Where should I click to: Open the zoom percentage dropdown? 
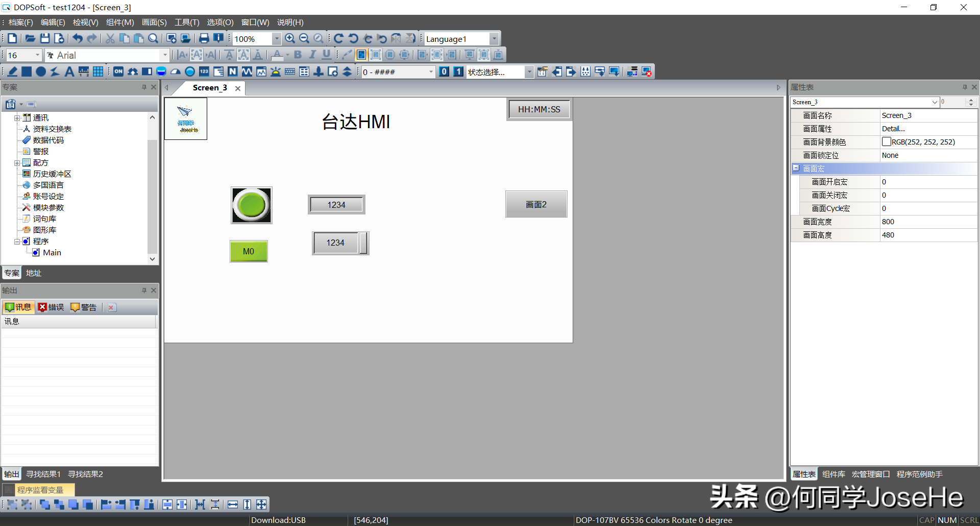(x=276, y=39)
